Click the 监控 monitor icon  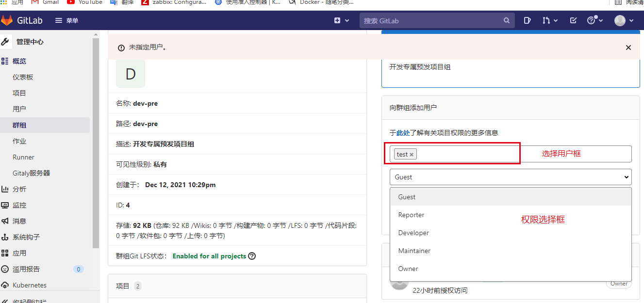[x=5, y=205]
